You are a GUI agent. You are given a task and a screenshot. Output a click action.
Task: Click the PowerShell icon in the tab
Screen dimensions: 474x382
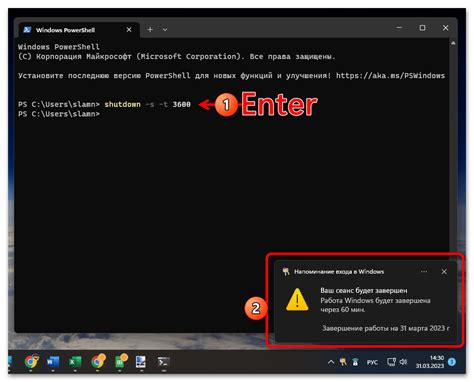[x=27, y=30]
